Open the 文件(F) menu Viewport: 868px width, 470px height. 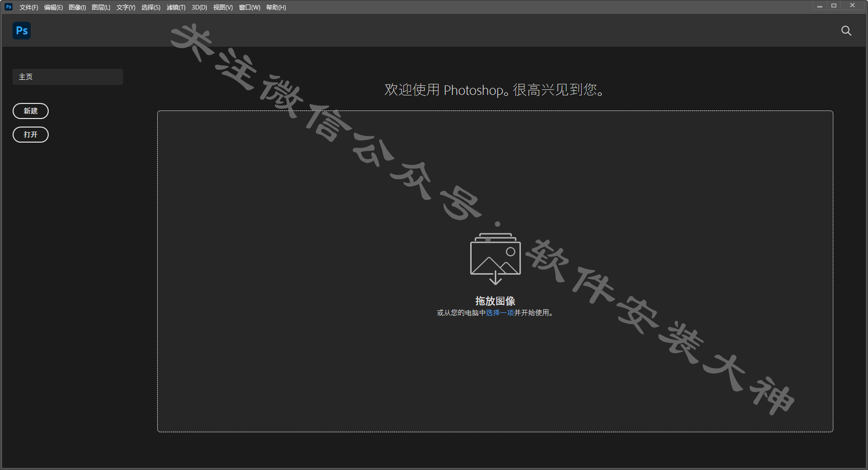[x=29, y=8]
